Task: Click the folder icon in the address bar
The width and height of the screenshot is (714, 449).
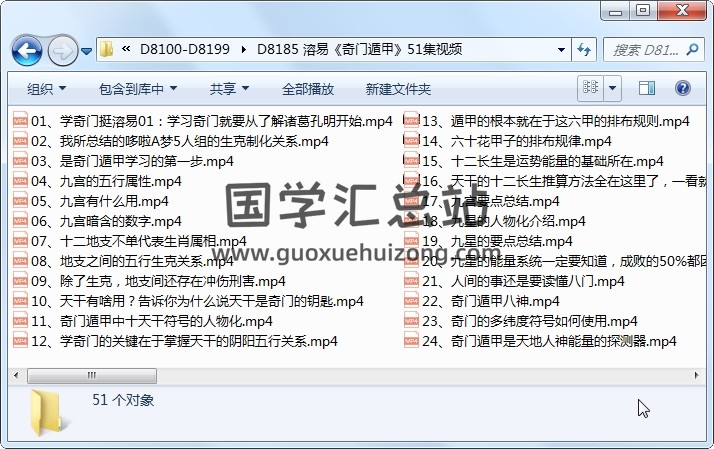Action: [107, 49]
